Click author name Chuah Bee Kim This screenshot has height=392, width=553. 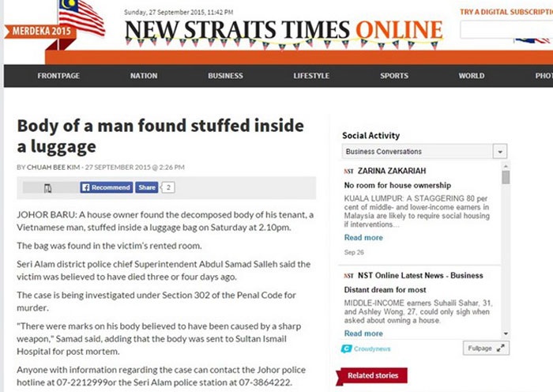point(54,168)
